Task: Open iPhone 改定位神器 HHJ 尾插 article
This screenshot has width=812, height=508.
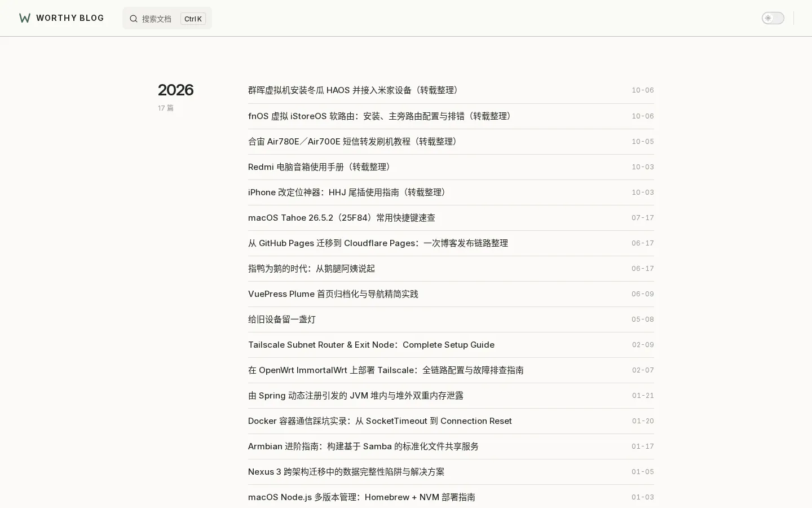Action: [x=349, y=192]
